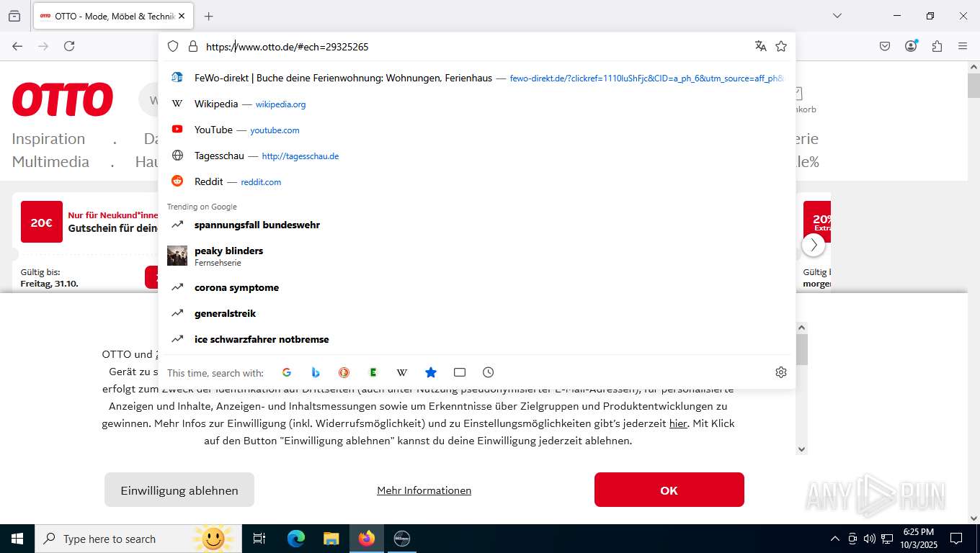
Task: Select Reddit suggestion in dropdown
Action: click(x=477, y=181)
